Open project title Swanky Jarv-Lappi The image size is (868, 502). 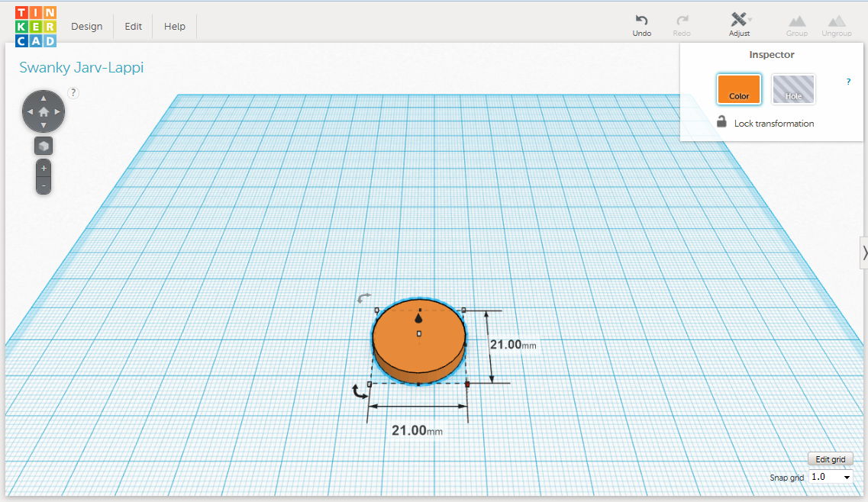pyautogui.click(x=82, y=68)
